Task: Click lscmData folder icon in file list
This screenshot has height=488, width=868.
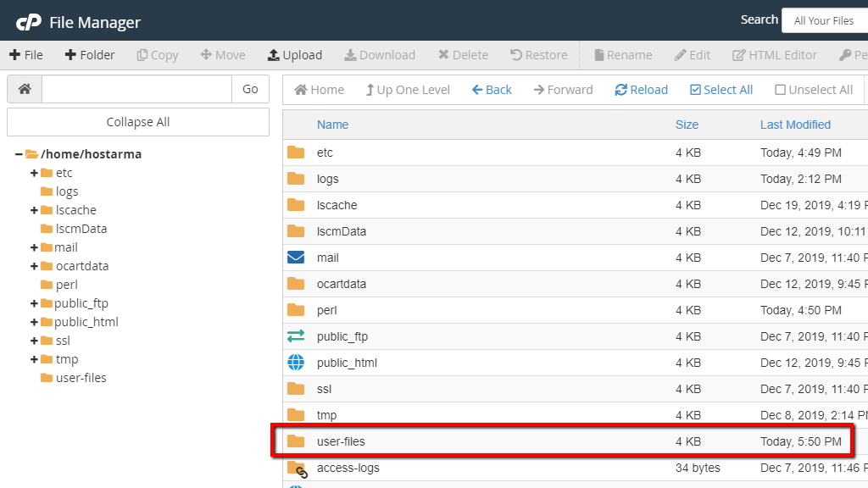Action: click(x=296, y=230)
